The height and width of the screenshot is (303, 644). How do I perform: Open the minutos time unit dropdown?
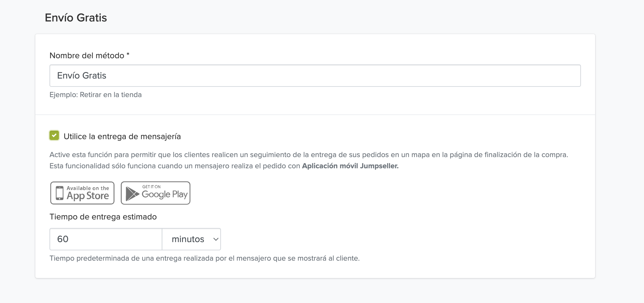191,239
